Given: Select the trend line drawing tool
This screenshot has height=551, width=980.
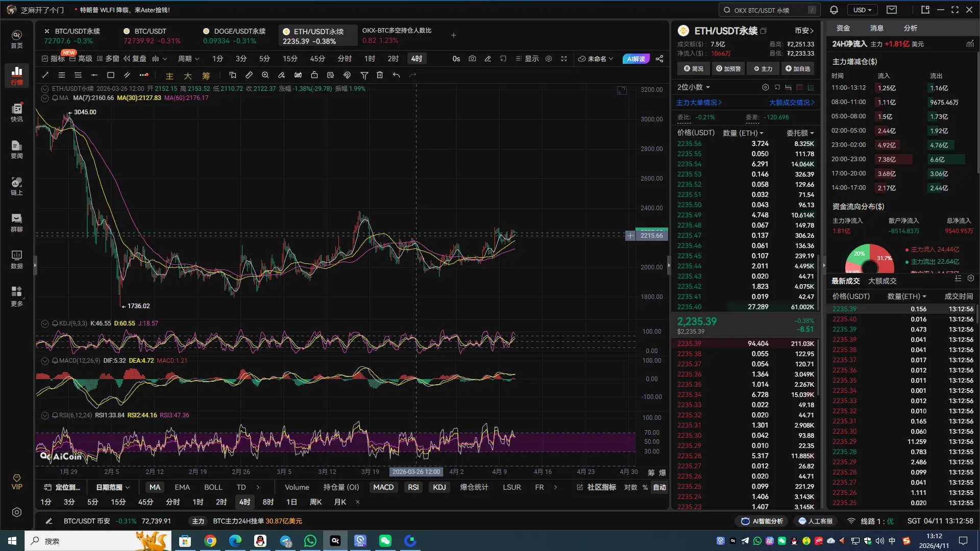Looking at the screenshot, I should (45, 75).
